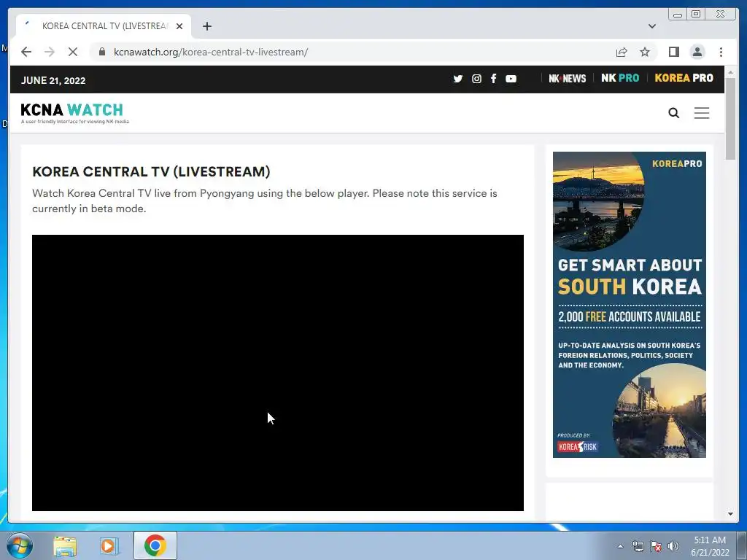Click the page vertical scrollbar thumb

point(730,119)
